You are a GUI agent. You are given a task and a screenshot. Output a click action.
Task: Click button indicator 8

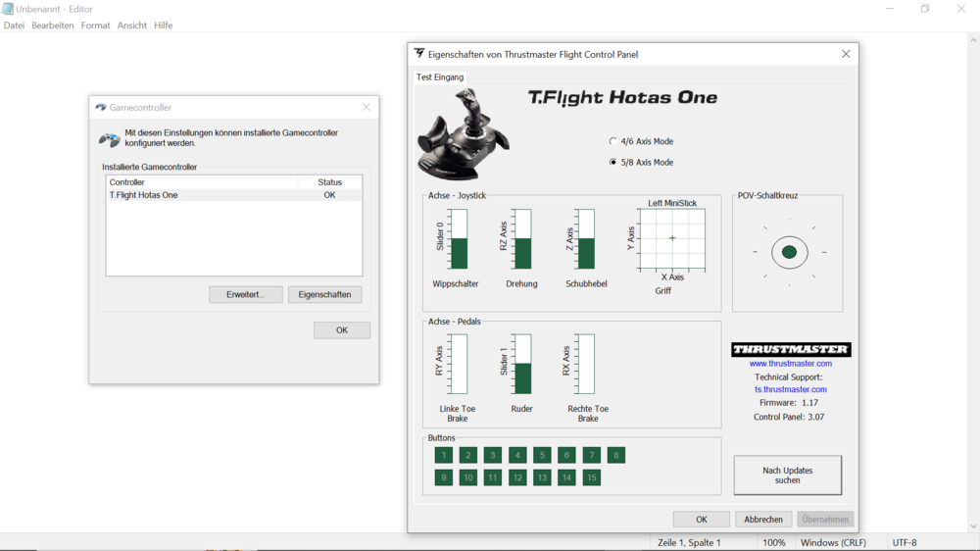(x=615, y=455)
